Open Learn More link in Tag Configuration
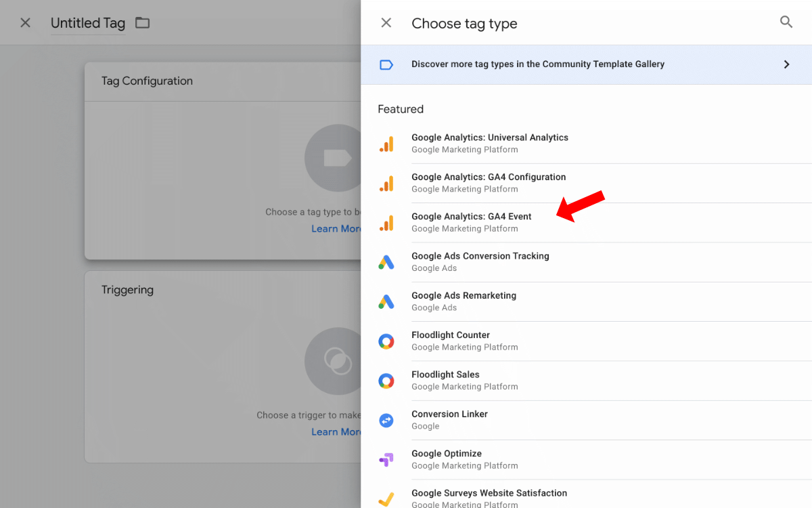 tap(336, 229)
